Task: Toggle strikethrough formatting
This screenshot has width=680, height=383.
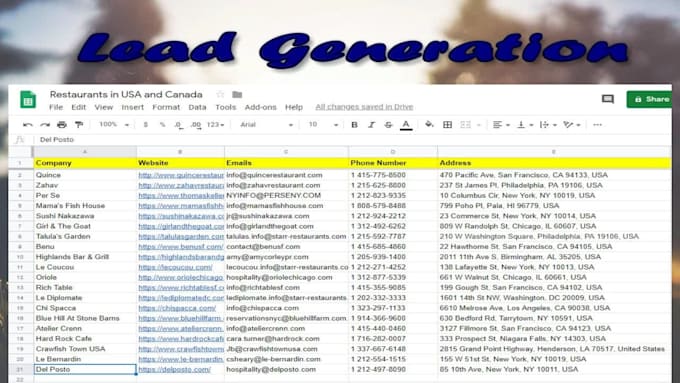Action: [x=388, y=124]
